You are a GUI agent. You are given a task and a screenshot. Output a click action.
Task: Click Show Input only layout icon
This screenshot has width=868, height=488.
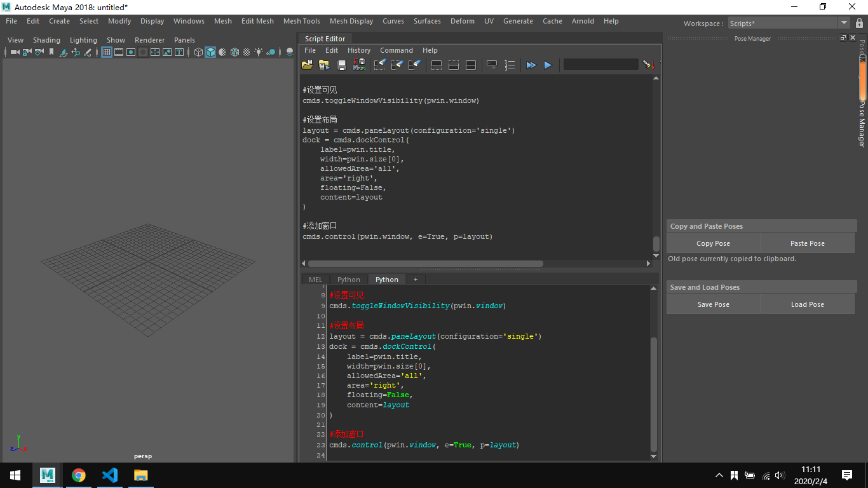[x=454, y=65]
